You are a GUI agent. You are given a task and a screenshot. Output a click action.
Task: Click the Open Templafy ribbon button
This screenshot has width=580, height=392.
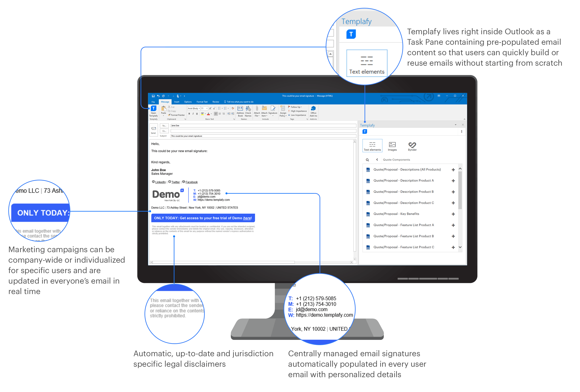coord(153,111)
